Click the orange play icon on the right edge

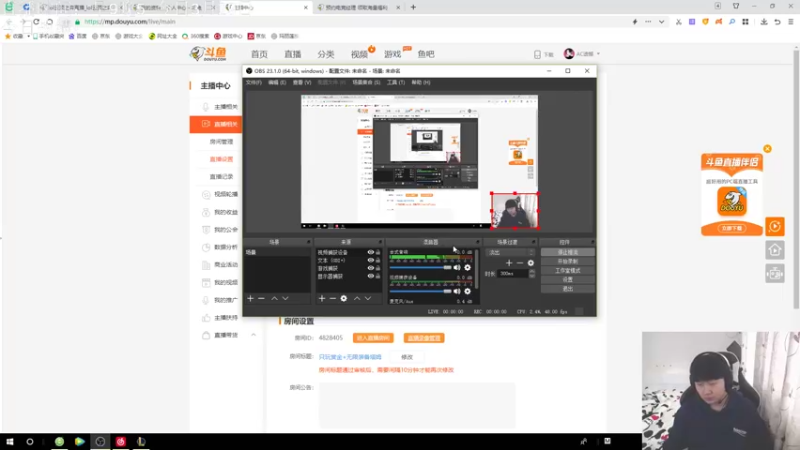coord(774,227)
